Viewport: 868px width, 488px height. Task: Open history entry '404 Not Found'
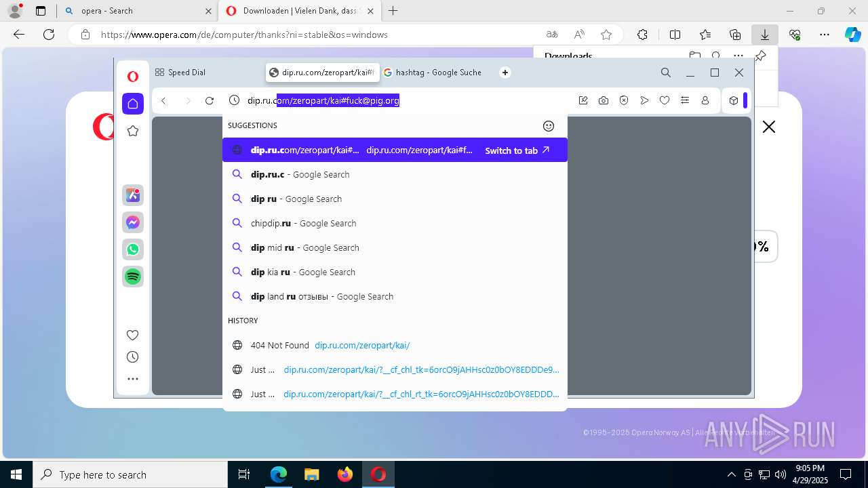pos(395,345)
